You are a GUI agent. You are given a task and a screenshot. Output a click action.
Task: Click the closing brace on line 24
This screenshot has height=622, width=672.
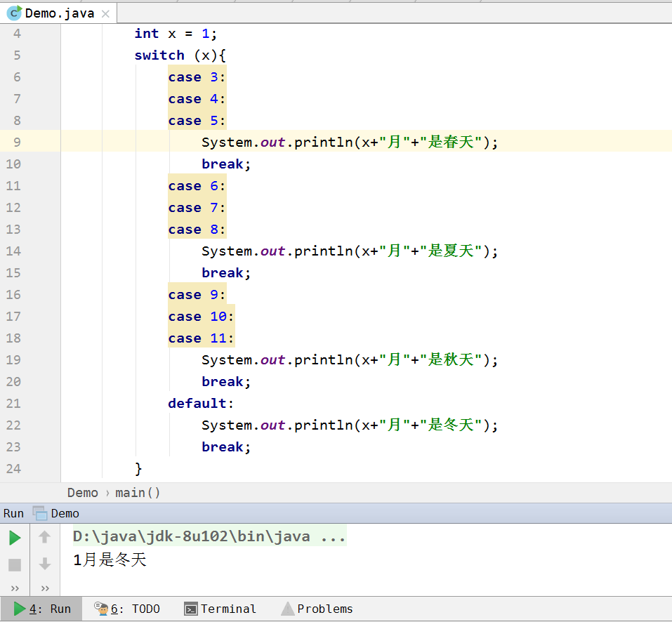click(138, 469)
